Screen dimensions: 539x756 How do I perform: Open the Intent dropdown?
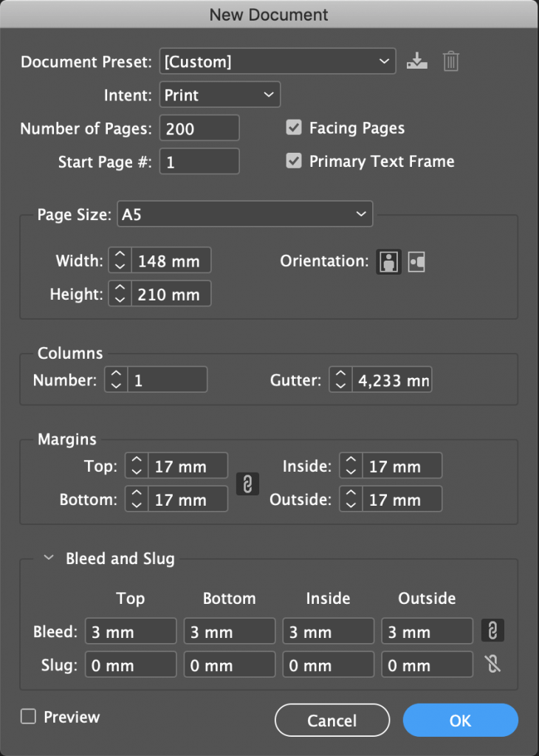[220, 94]
